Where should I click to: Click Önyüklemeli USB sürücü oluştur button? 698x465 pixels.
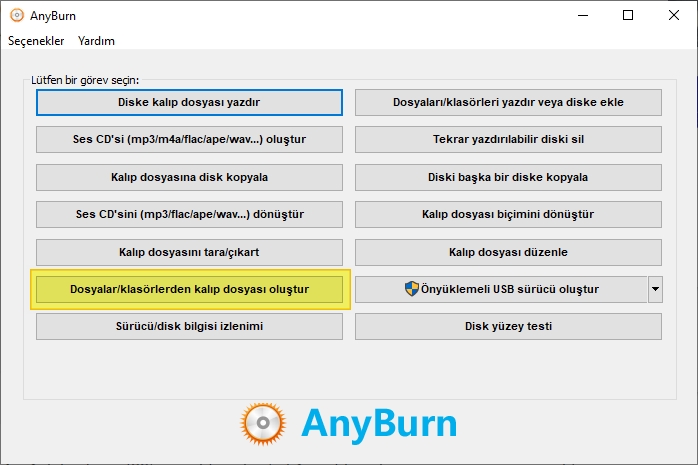pyautogui.click(x=501, y=289)
